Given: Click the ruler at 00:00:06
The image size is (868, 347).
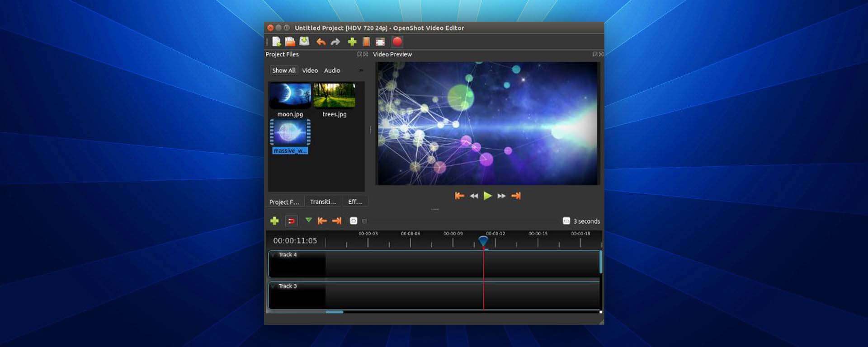Looking at the screenshot, I should coord(410,234).
